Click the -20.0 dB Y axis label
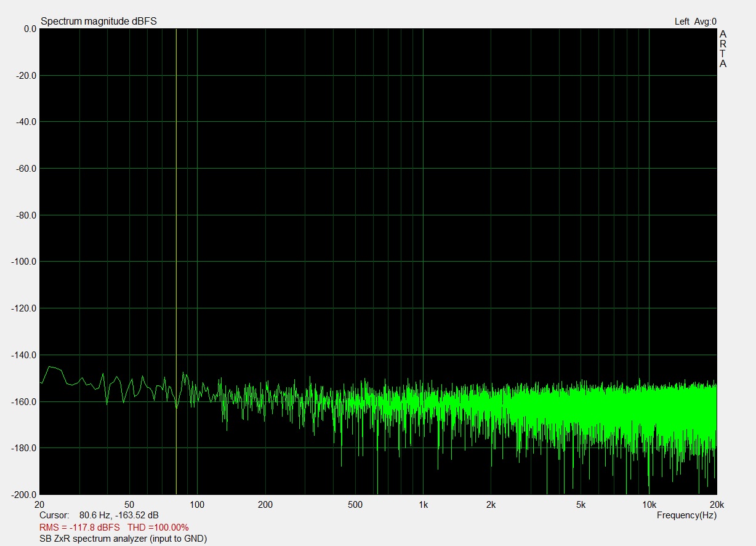 27,76
